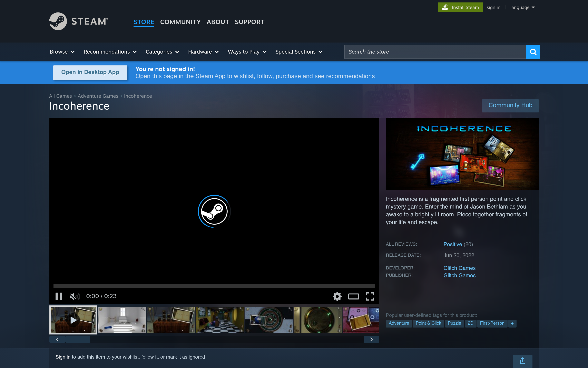Open publisher Glitch Games link
The height and width of the screenshot is (368, 588).
click(x=459, y=276)
